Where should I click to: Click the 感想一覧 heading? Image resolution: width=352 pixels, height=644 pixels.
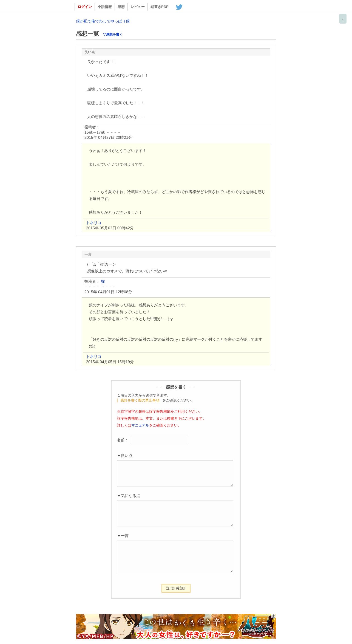87,34
